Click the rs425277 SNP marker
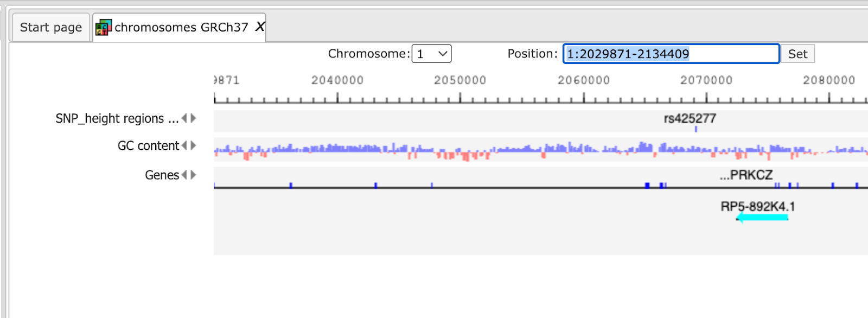 [695, 129]
